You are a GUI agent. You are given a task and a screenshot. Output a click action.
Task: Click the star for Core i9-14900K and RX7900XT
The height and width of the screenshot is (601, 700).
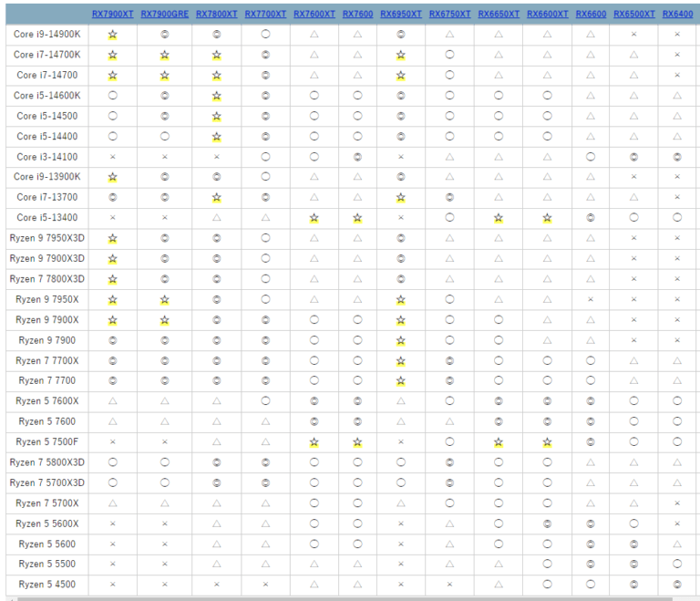click(112, 35)
